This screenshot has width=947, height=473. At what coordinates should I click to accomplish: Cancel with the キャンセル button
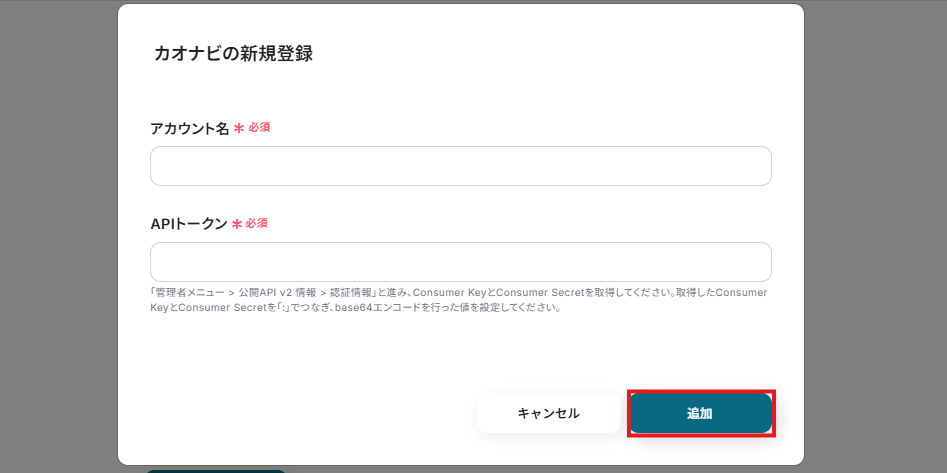click(548, 413)
